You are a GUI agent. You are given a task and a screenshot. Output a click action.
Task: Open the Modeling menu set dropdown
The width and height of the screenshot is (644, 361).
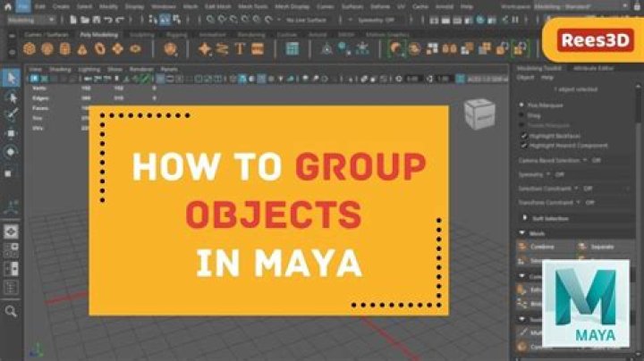click(x=31, y=20)
